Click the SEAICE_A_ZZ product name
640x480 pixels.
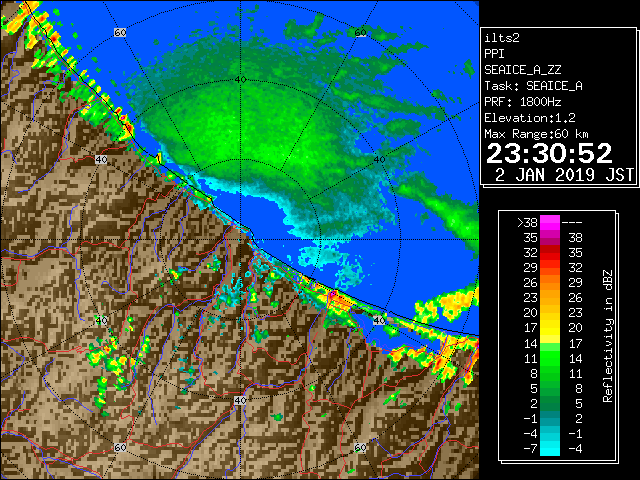(522, 70)
